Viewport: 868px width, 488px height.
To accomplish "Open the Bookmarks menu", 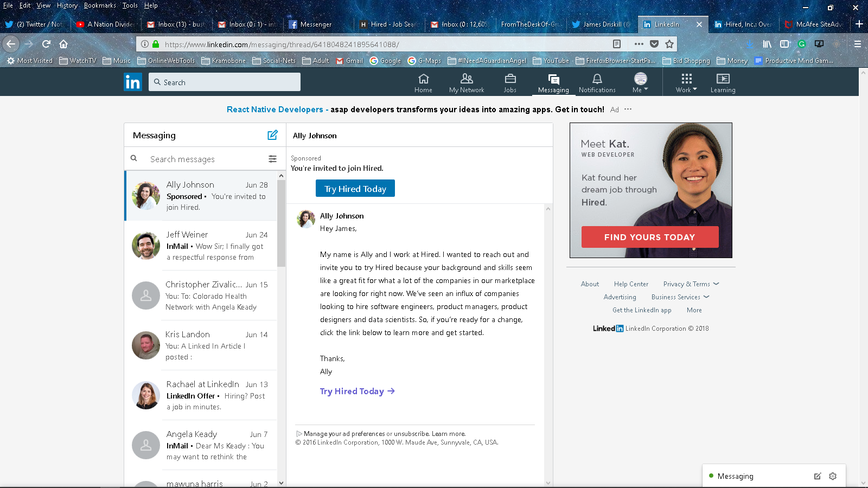I will click(100, 5).
